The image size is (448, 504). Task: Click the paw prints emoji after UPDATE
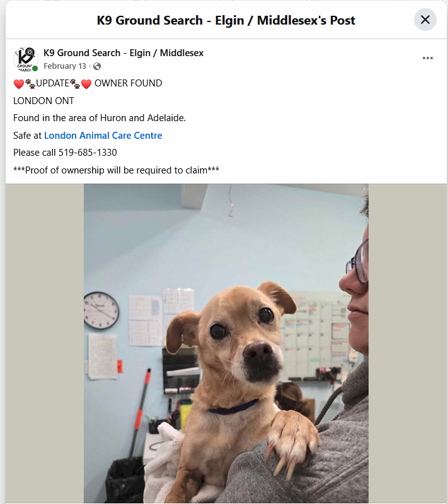(x=75, y=84)
